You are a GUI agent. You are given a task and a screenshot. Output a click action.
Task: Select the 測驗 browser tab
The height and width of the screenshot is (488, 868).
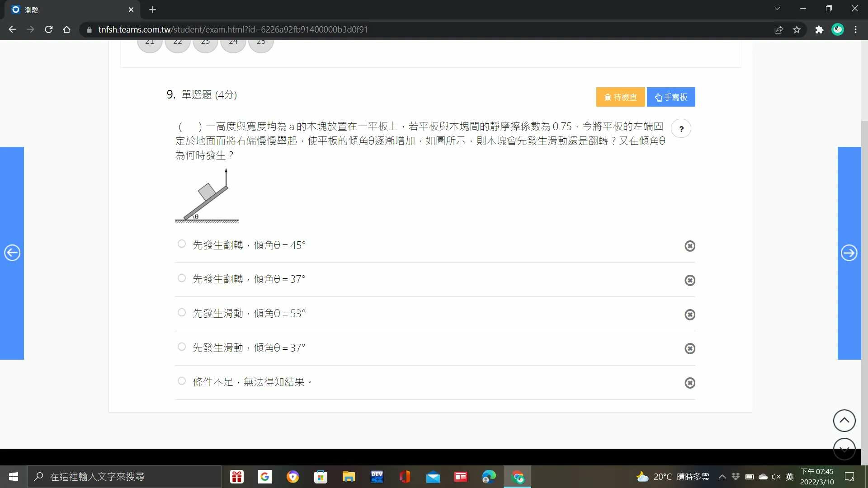point(72,9)
